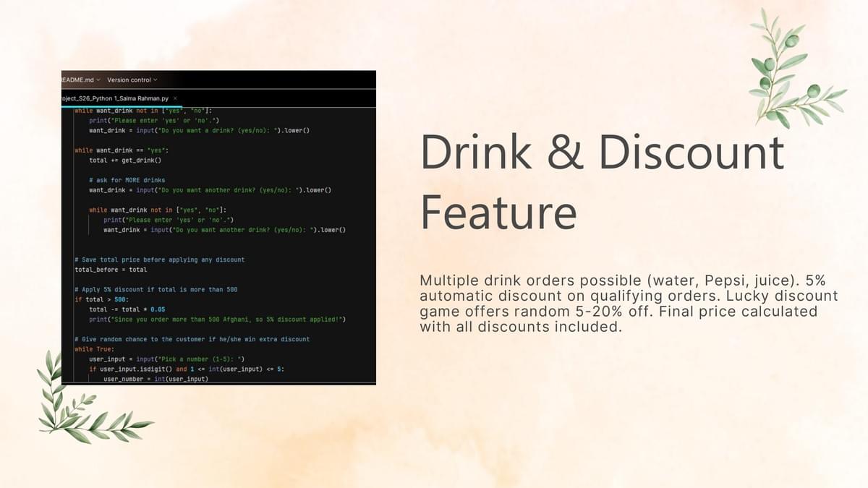The image size is (868, 488).
Task: Select the Salma Rahman.py editor tab
Action: pyautogui.click(x=115, y=98)
